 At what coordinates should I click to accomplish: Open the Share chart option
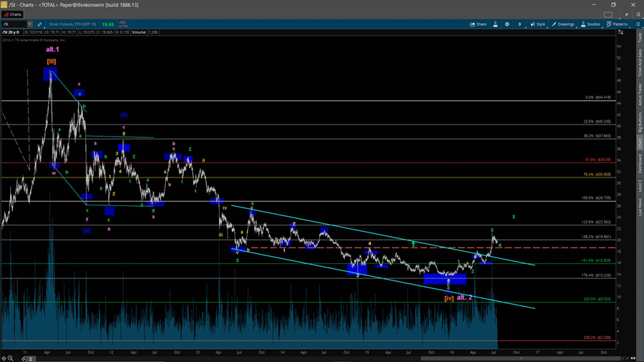[x=478, y=24]
